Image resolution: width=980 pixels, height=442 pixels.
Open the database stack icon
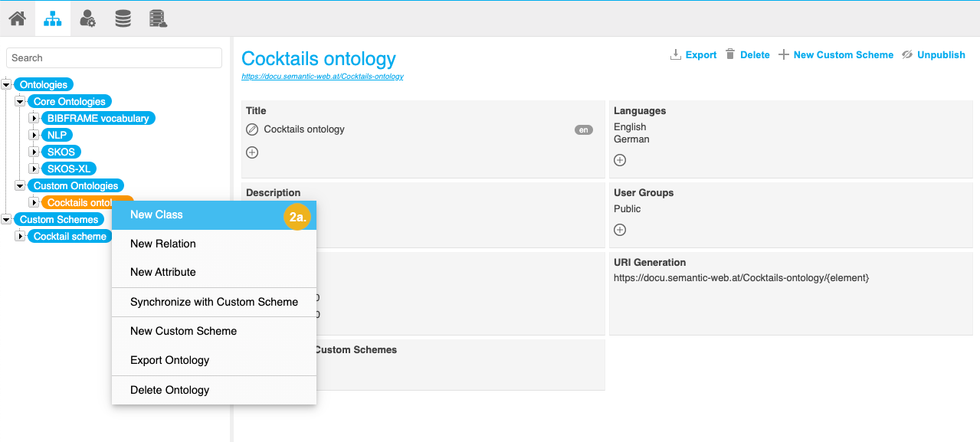point(123,18)
